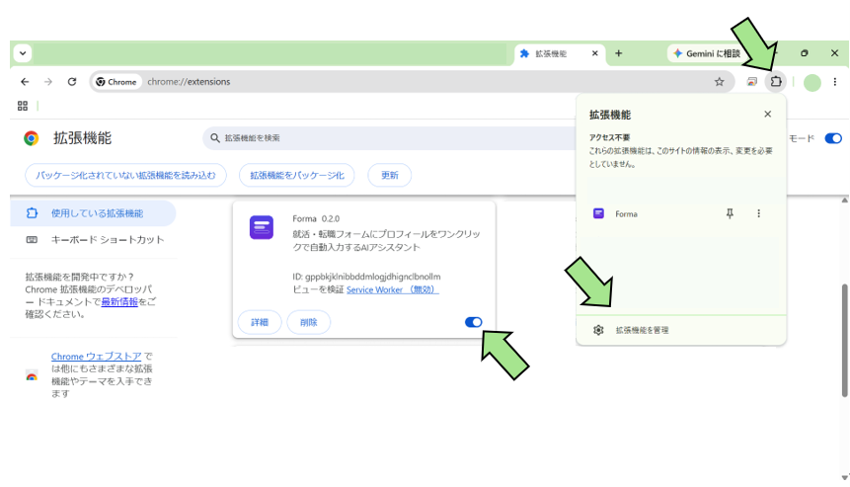Screen dimensions: 850x487
Task: Toggle the Forma extension on/off switch
Action: [x=473, y=322]
